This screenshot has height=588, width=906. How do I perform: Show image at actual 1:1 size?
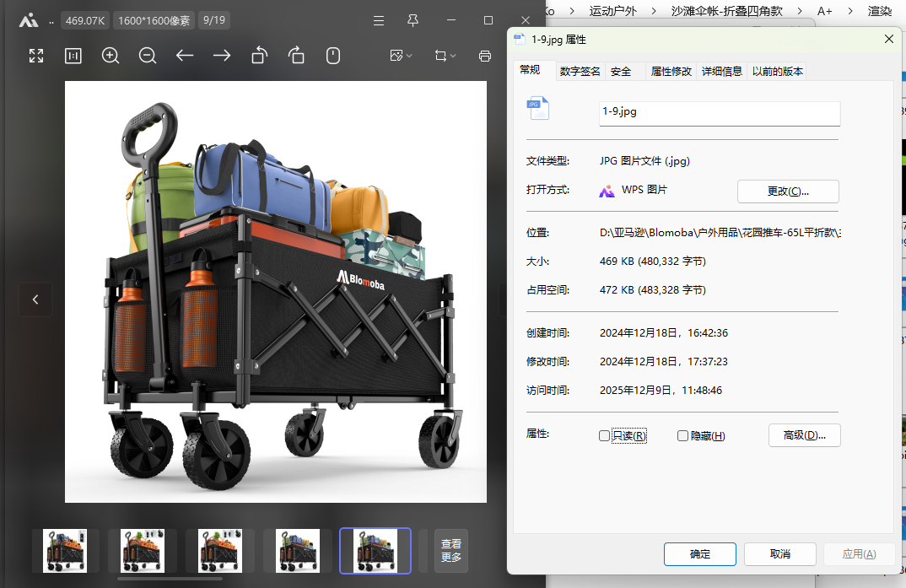(x=73, y=56)
